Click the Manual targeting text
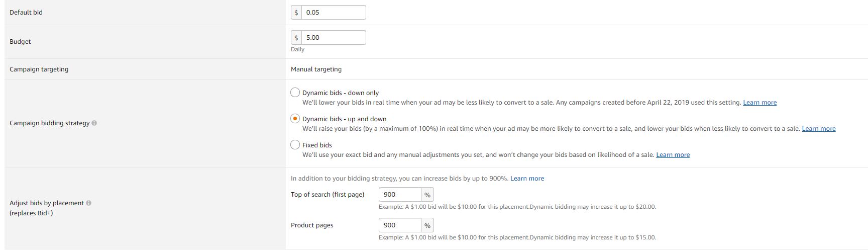868x252 pixels. (x=316, y=69)
